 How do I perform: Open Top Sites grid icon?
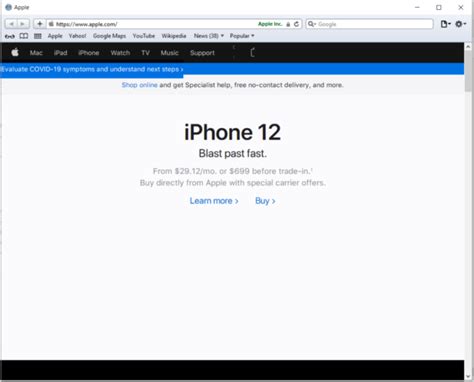click(x=38, y=36)
